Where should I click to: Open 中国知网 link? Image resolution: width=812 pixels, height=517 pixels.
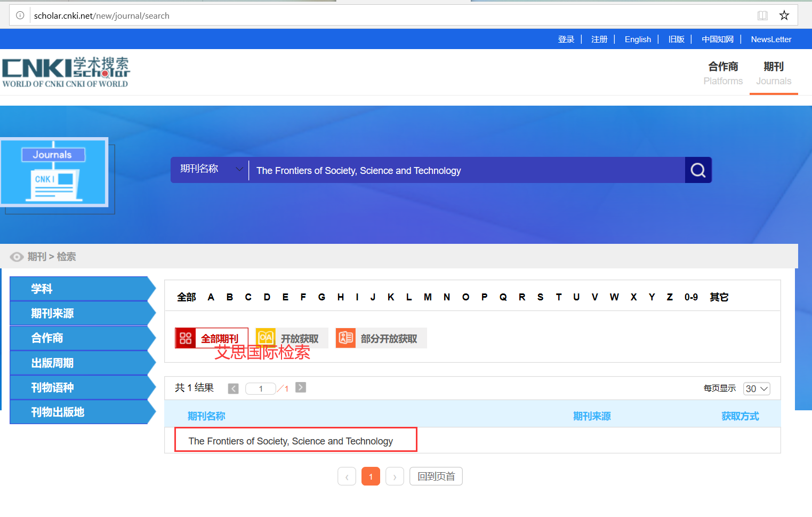[x=718, y=39]
